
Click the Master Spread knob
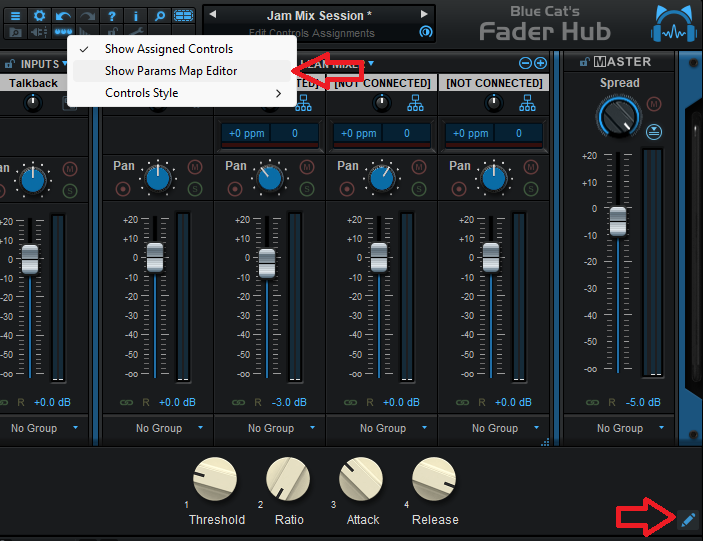619,116
